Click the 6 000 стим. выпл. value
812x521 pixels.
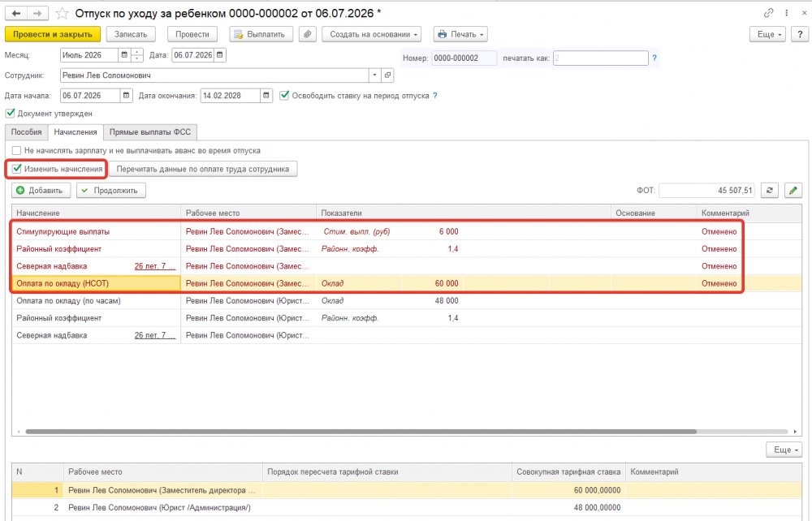[x=448, y=231]
